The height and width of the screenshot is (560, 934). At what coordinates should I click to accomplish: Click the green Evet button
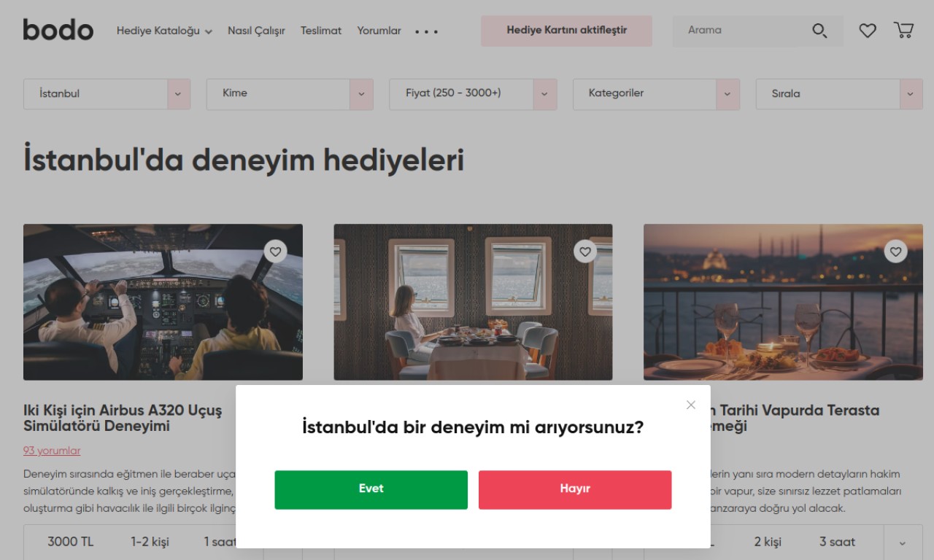pyautogui.click(x=371, y=489)
